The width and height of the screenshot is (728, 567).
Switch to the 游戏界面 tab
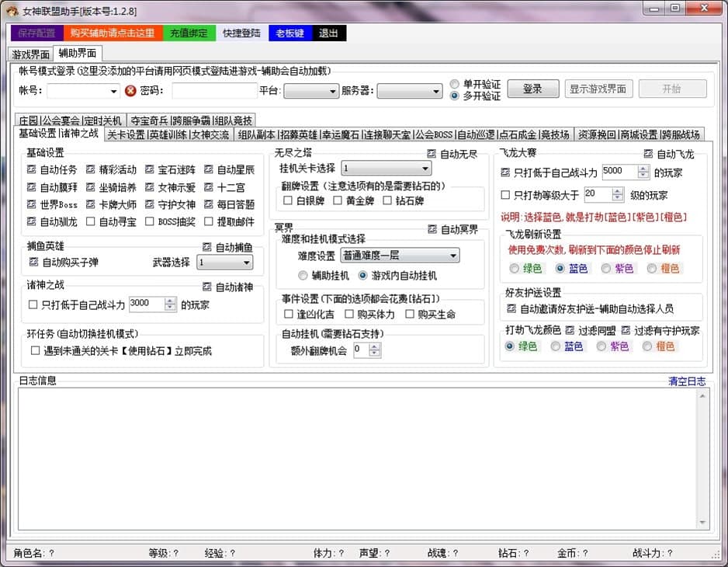31,54
